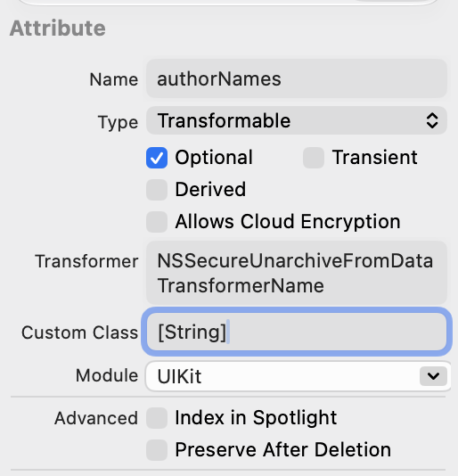Expand the Module combo box chevron
Screen dimensions: 458x476
[433, 376]
